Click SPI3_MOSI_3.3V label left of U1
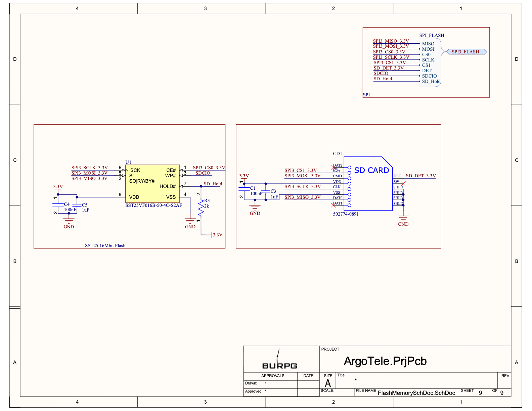This screenshot has width=532, height=411. pyautogui.click(x=89, y=173)
